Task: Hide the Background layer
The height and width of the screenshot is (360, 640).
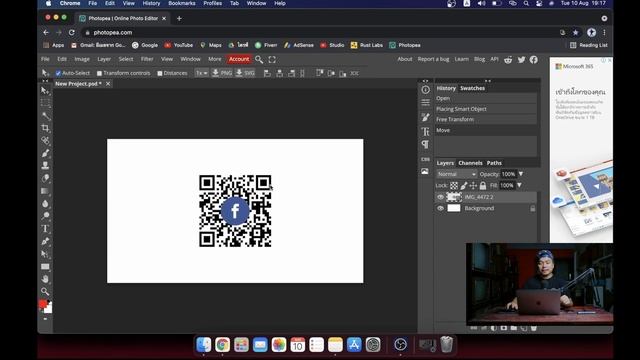Action: pyautogui.click(x=440, y=208)
